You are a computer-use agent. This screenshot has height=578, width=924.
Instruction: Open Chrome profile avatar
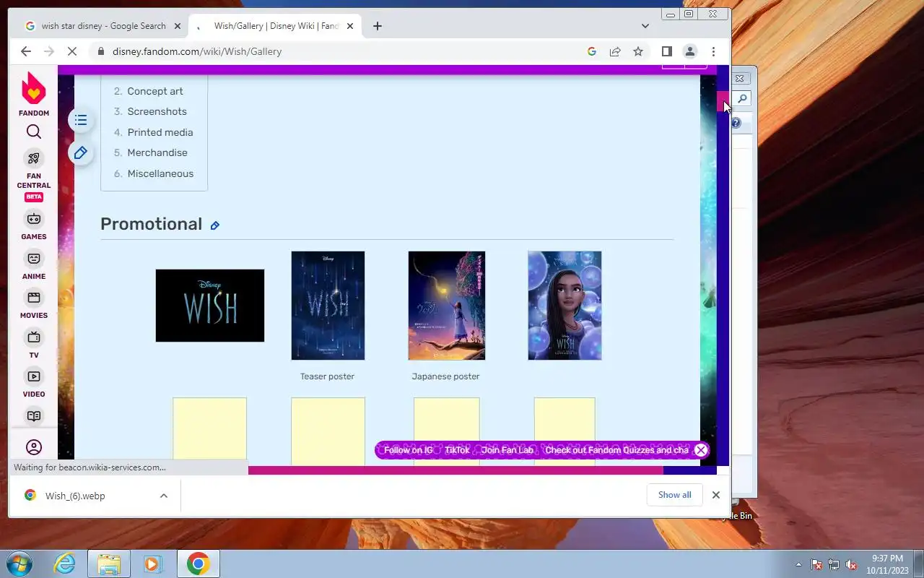(x=690, y=51)
